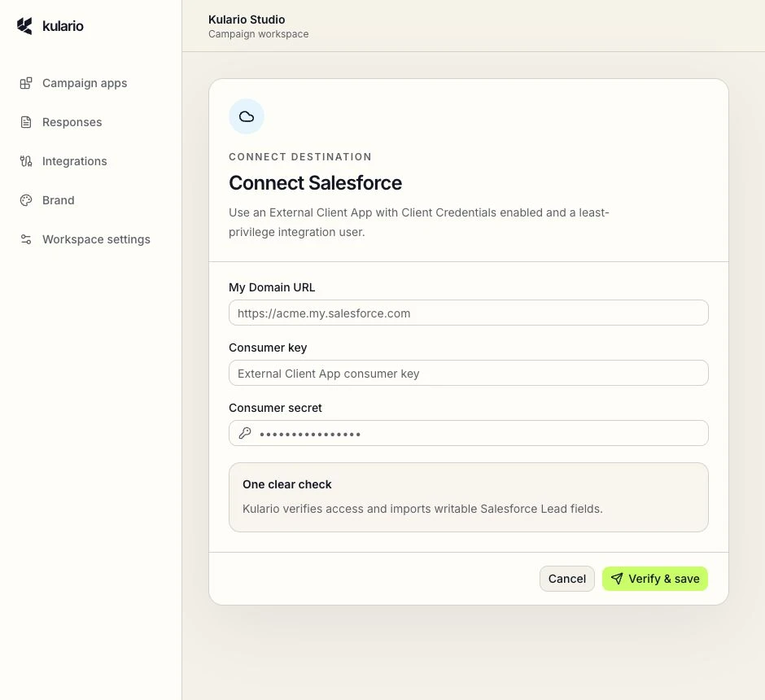Click into the Consumer key field
Image resolution: width=765 pixels, height=700 pixels.
point(469,373)
